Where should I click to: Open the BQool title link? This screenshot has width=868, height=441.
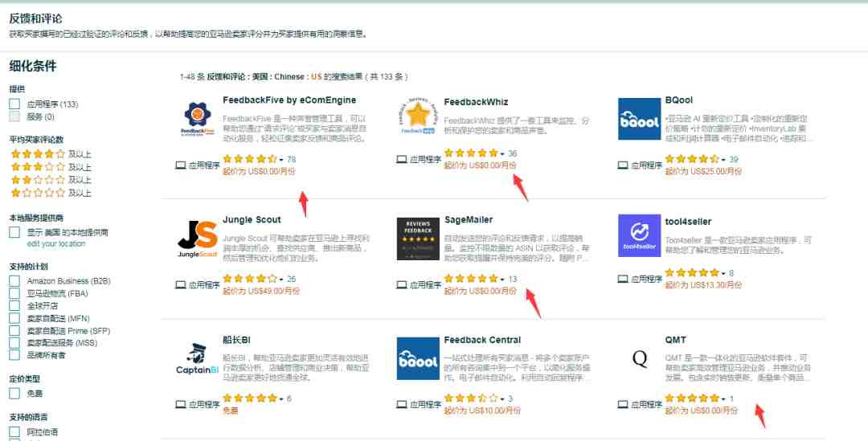click(x=678, y=100)
